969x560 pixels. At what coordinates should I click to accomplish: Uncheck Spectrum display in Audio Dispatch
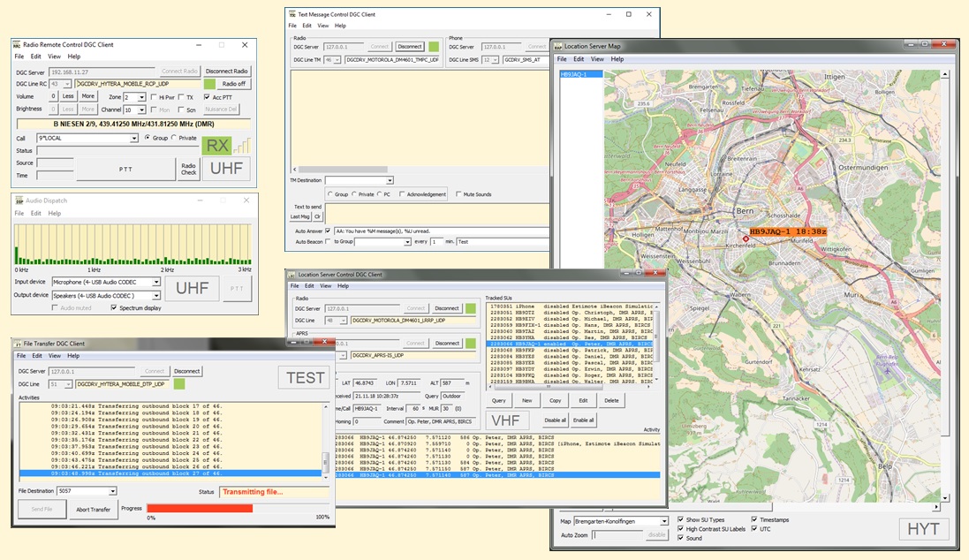113,307
